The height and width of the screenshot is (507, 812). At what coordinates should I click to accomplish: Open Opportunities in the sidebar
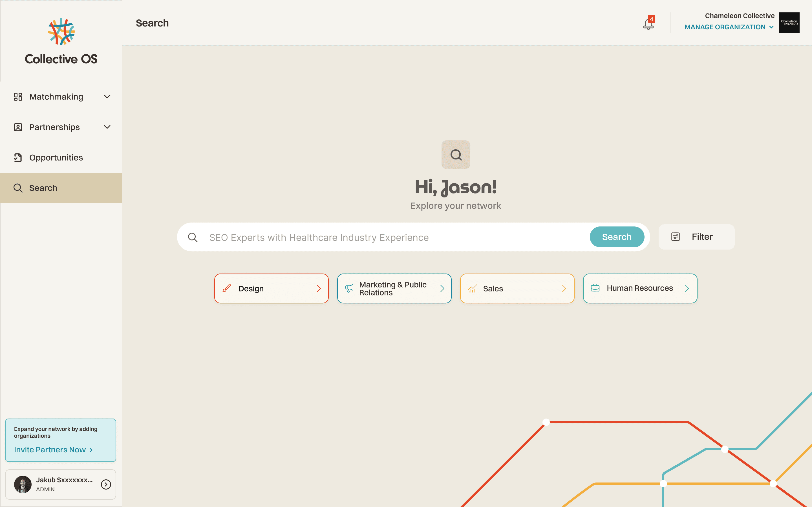click(56, 158)
